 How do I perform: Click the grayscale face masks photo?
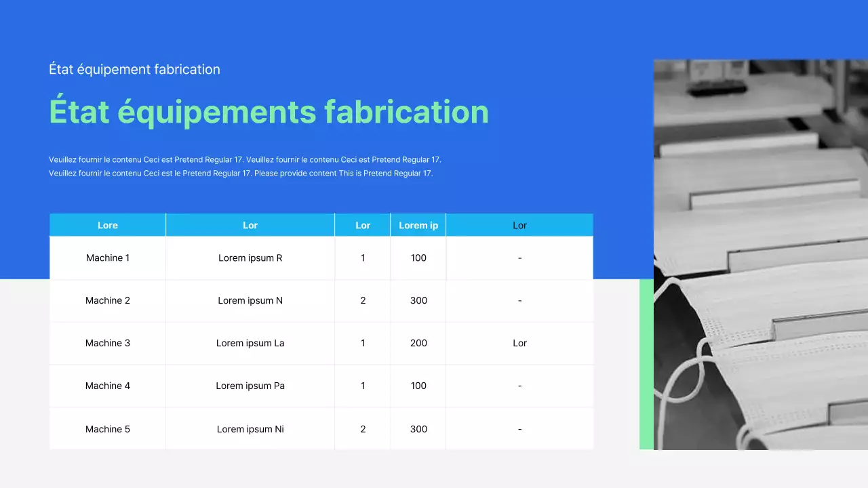pyautogui.click(x=759, y=254)
